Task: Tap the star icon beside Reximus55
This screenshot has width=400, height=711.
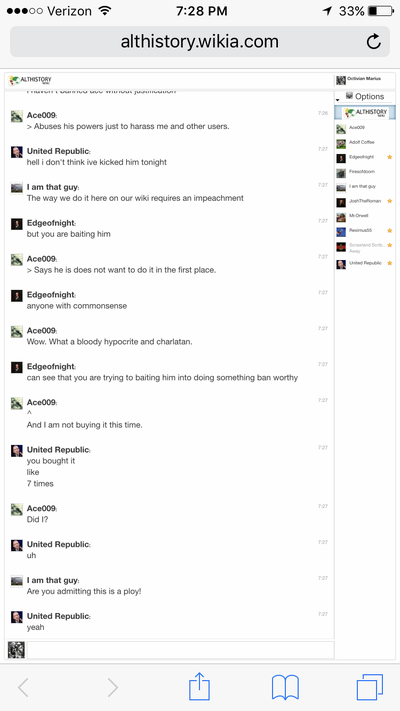Action: point(390,231)
